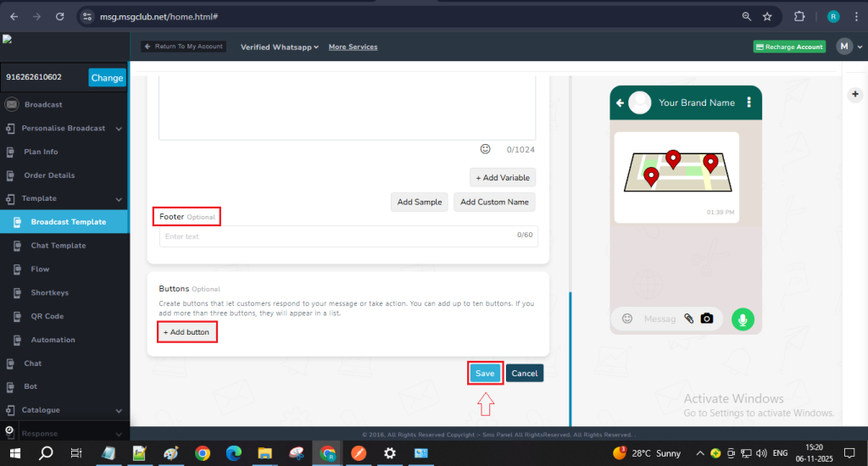Click the green microphone button in preview
Viewport: 868px width, 466px height.
point(743,319)
